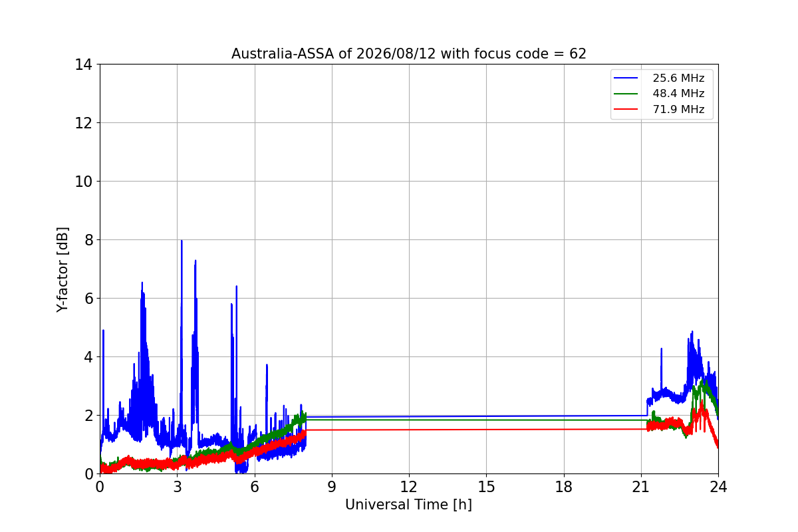Click the blue 25.6 MHz legend line
Viewport: 798px width, 532px height.
[626, 78]
